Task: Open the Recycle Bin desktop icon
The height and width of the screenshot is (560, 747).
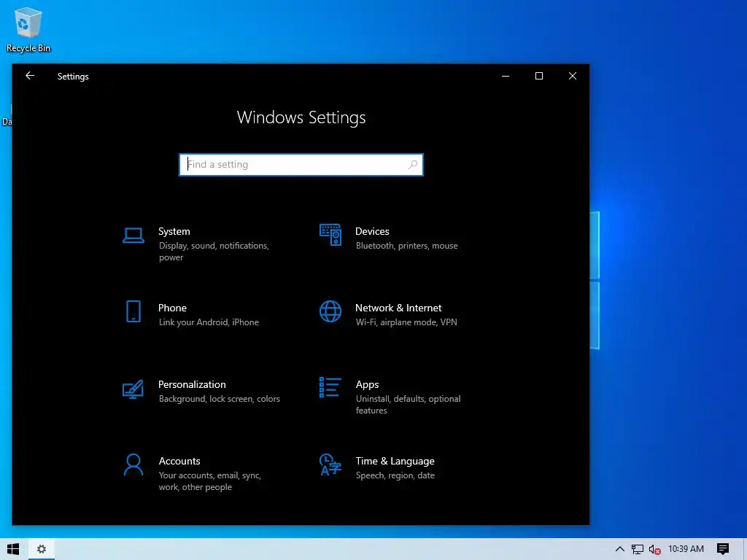Action: pyautogui.click(x=28, y=29)
